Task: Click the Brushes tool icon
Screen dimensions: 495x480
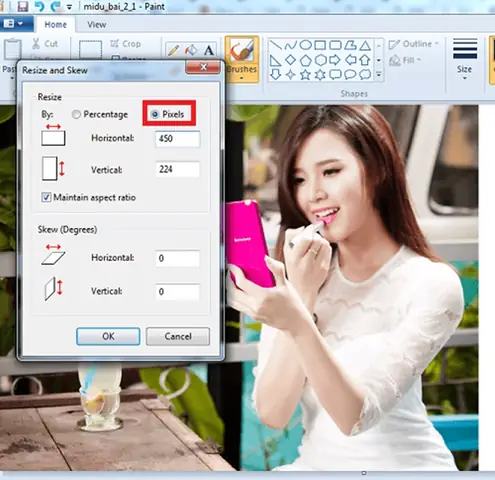Action: click(x=242, y=51)
